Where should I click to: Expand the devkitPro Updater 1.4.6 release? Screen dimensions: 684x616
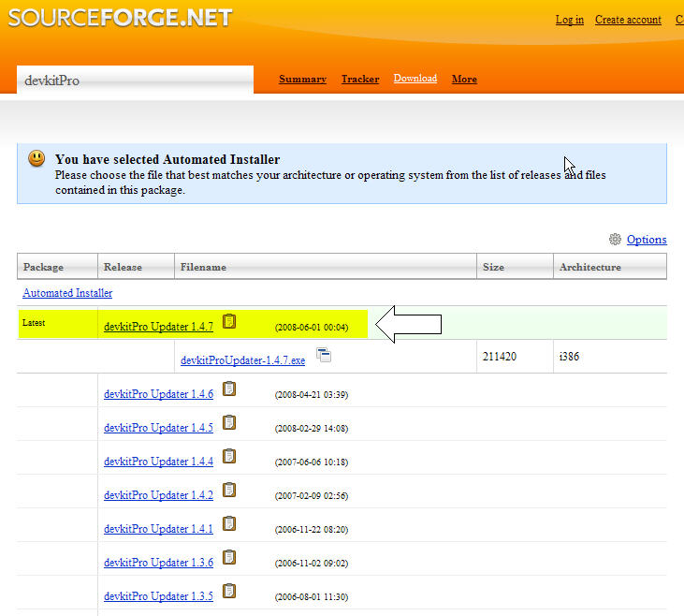158,394
